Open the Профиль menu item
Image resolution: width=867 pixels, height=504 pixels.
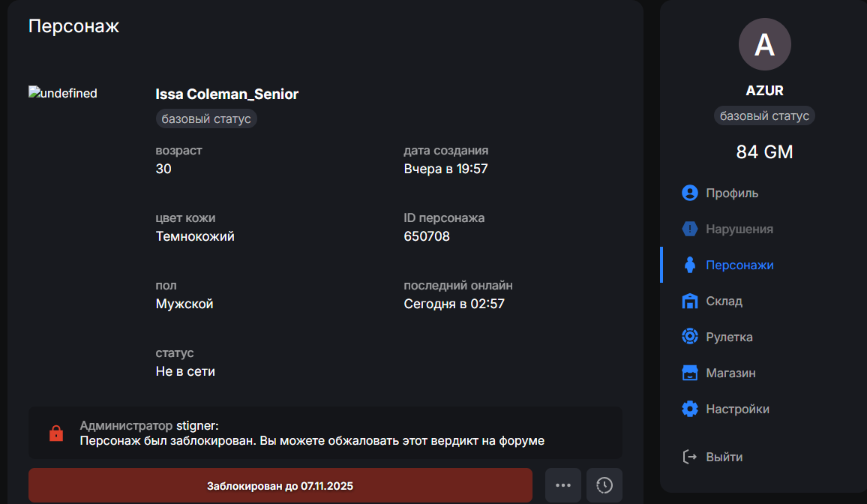732,193
